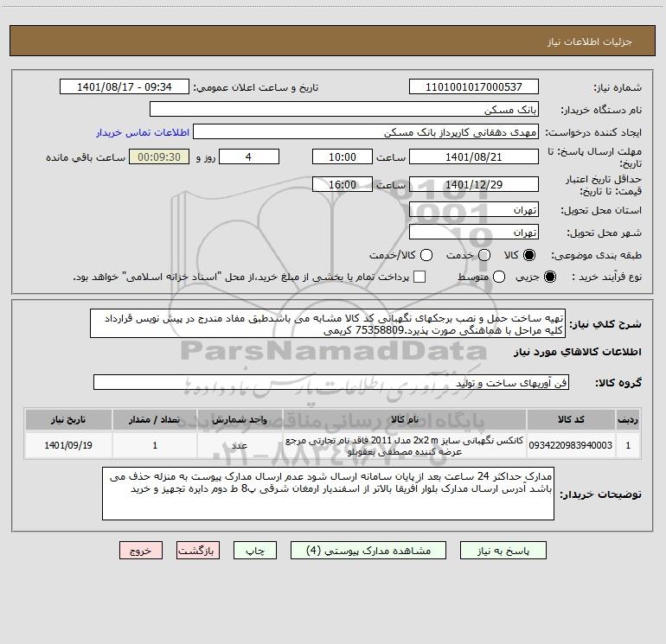666x644 pixels.
Task: Click the 'نام دستگاه خریدار' field
Action: (x=343, y=110)
